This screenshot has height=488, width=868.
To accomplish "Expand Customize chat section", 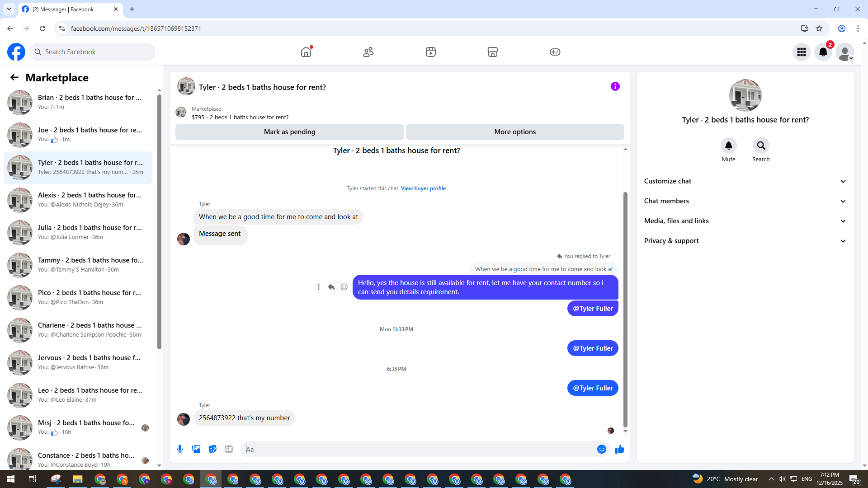I will click(745, 181).
